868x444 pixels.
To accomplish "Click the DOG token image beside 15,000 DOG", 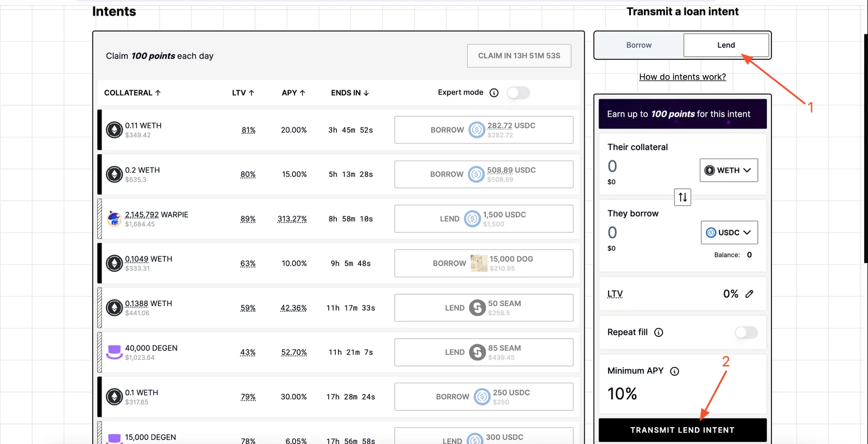I will tap(478, 263).
